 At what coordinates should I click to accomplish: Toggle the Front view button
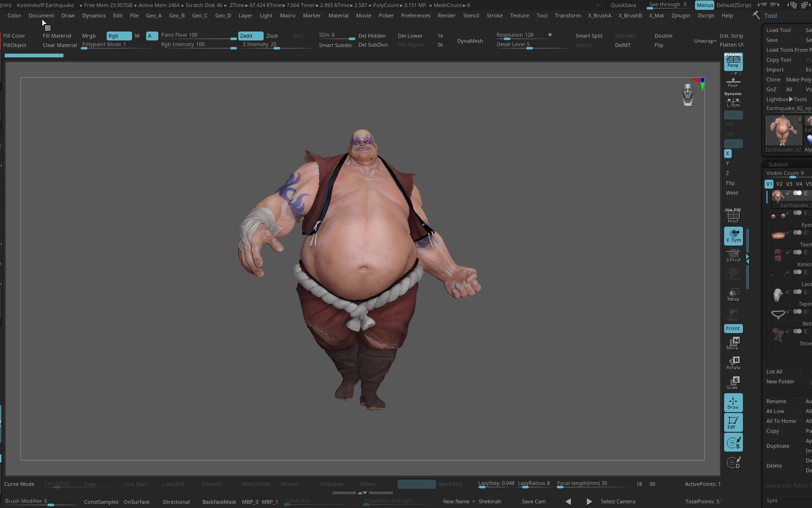733,328
